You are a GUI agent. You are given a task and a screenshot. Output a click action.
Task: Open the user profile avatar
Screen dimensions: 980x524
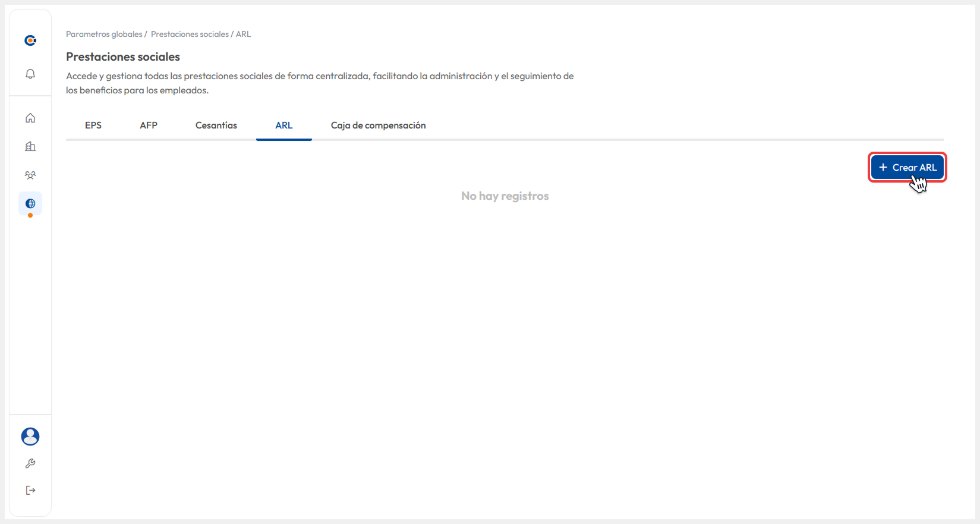pyautogui.click(x=30, y=437)
